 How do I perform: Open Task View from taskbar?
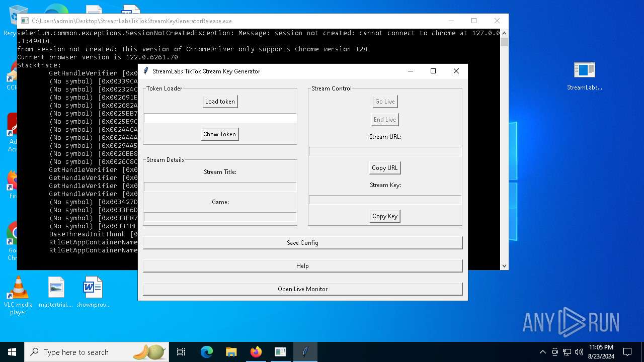click(182, 352)
